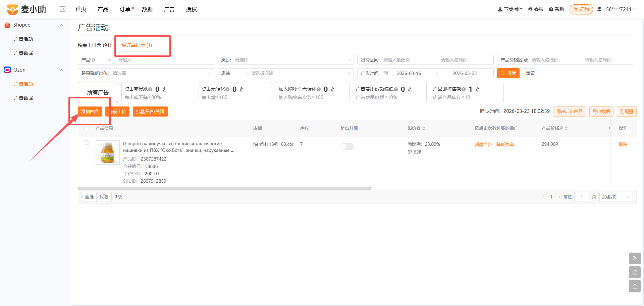
Task: Click the back-to-top floating icon
Action: [x=635, y=286]
